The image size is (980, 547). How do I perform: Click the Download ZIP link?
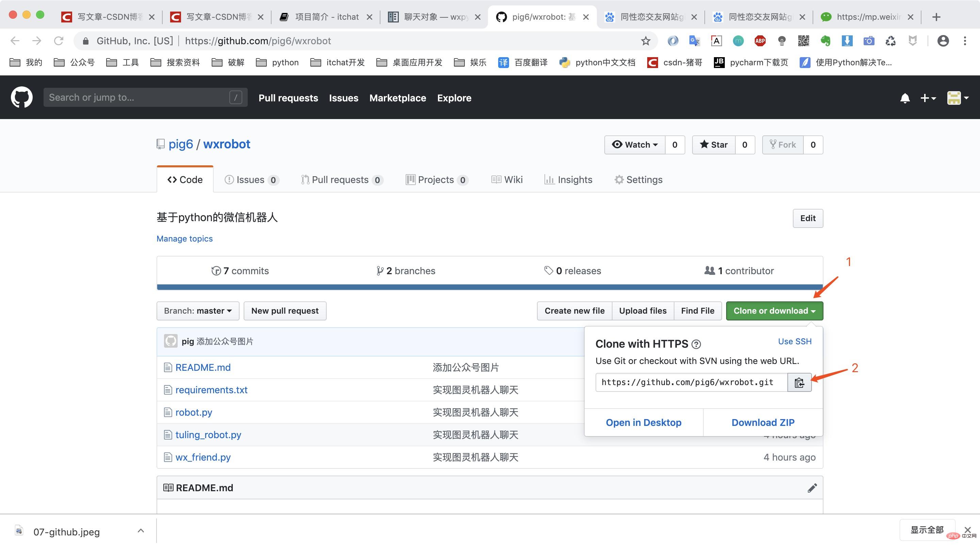(763, 422)
